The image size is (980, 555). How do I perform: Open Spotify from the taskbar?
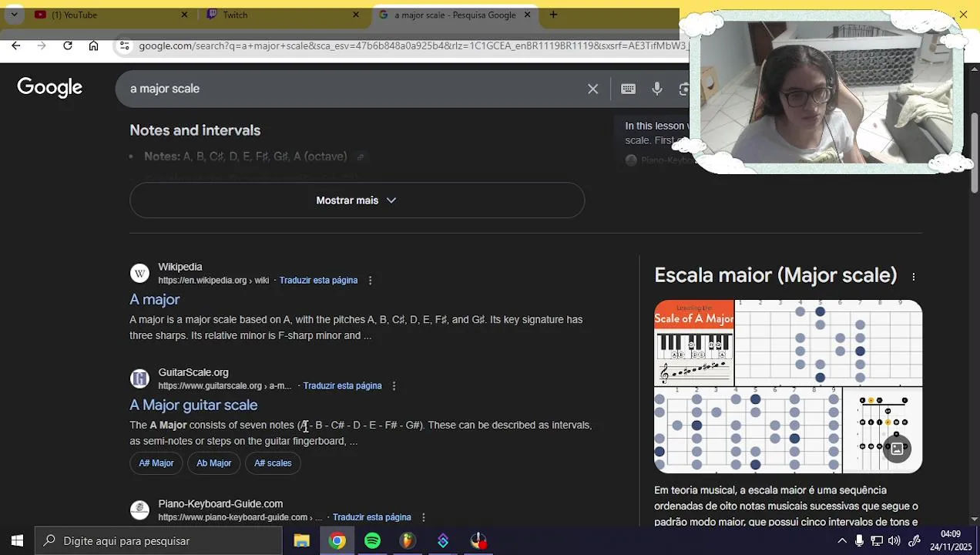[372, 541]
